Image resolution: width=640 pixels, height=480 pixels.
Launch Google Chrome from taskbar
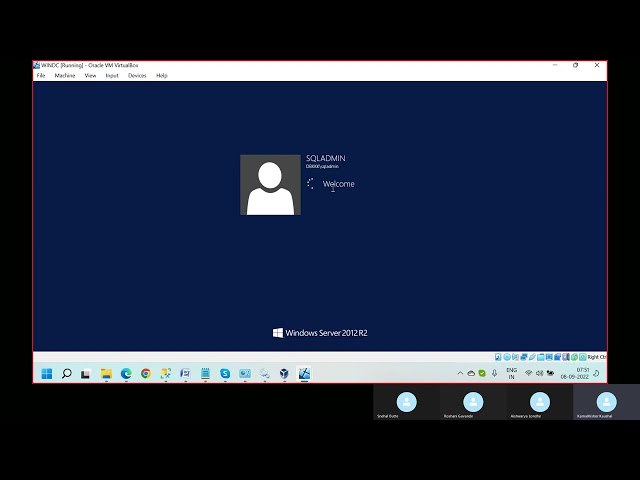(x=146, y=373)
